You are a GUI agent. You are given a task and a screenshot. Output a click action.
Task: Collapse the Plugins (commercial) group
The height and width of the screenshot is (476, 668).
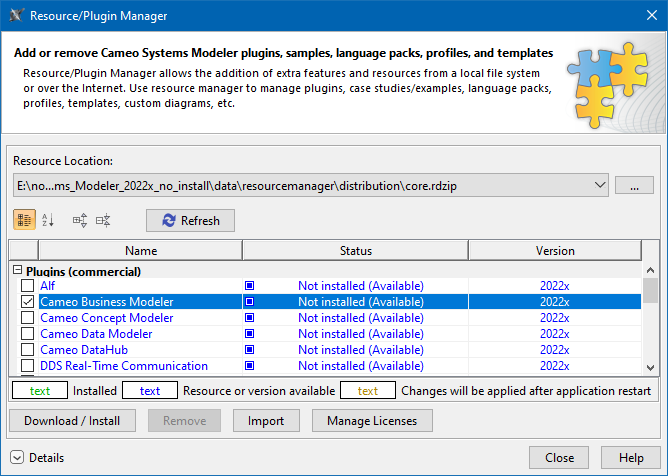(x=17, y=271)
